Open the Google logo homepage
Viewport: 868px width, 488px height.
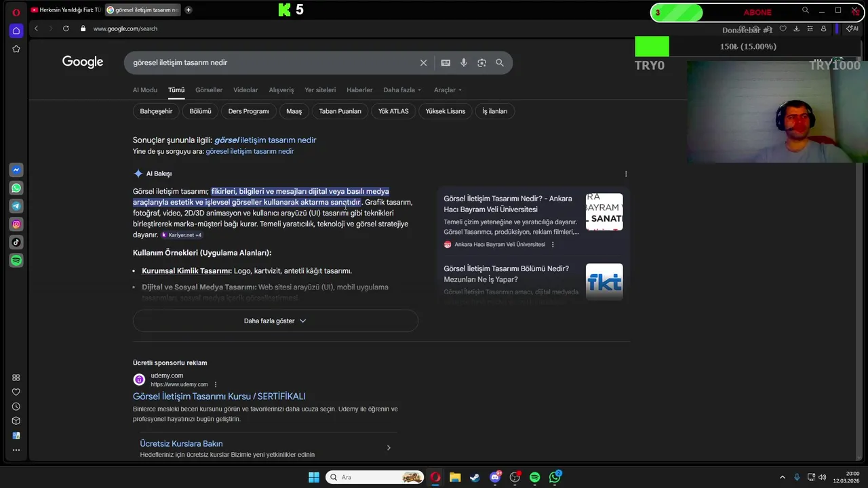pyautogui.click(x=83, y=62)
